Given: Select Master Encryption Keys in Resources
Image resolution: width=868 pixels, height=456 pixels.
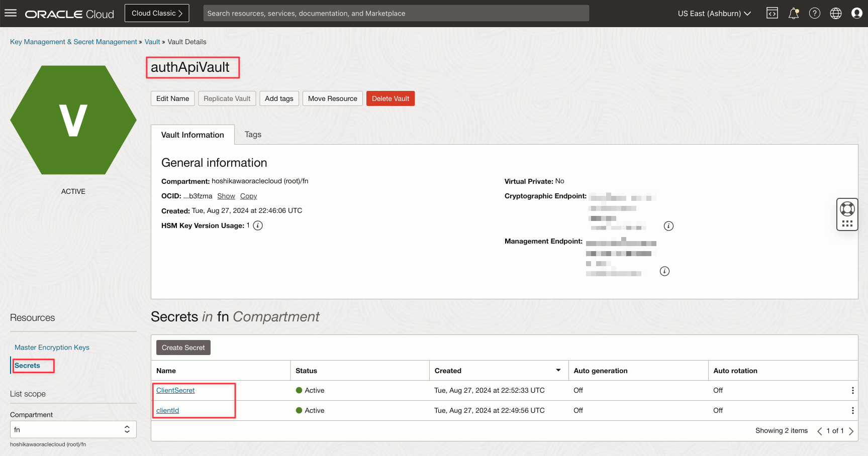Looking at the screenshot, I should (x=52, y=348).
